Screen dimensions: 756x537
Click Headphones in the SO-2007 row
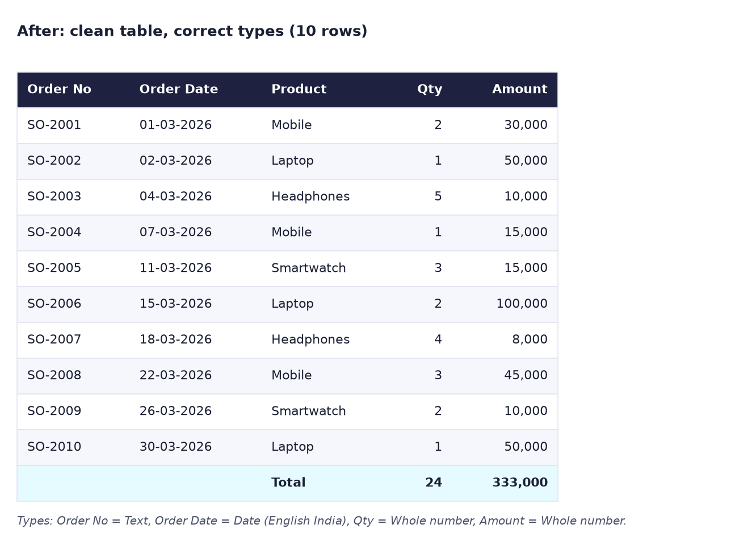coord(310,340)
